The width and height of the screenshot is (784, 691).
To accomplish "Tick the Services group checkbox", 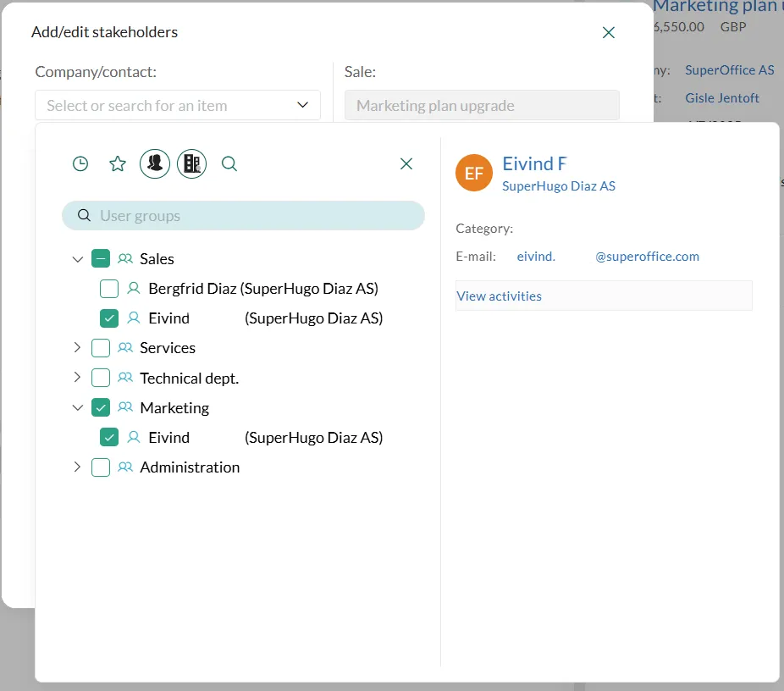I will coord(101,348).
